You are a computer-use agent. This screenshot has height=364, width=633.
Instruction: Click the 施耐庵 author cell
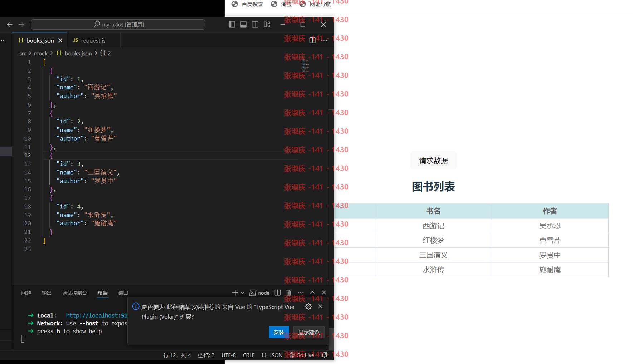pos(550,270)
